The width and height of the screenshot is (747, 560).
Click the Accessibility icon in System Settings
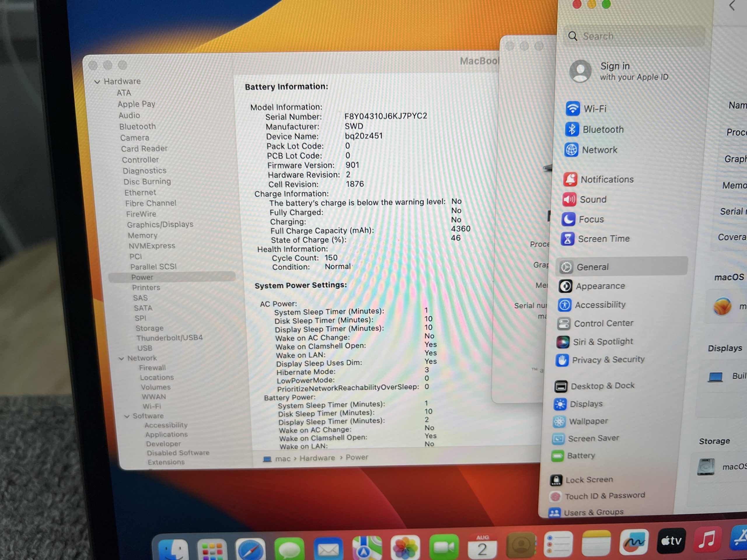(x=565, y=305)
